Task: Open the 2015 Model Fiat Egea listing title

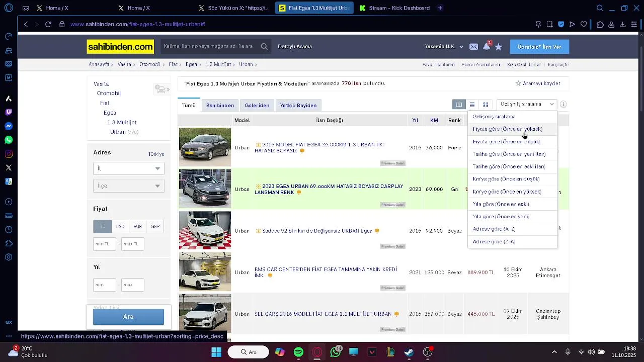Action: (x=319, y=147)
